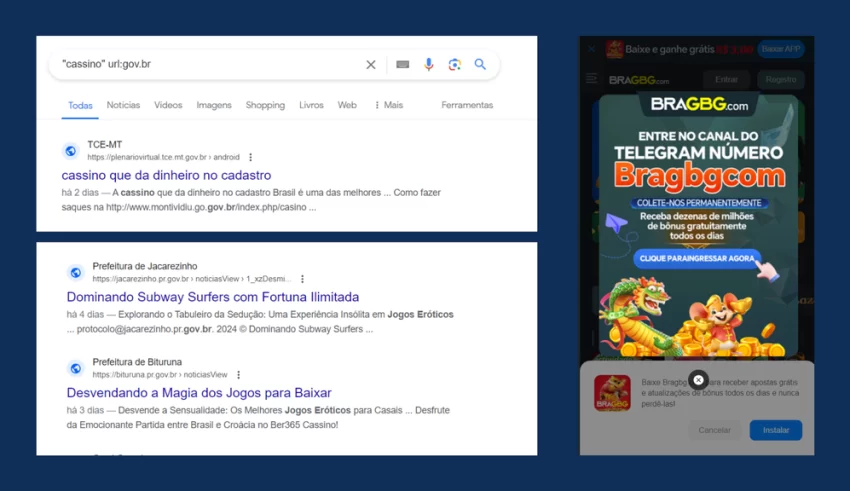This screenshot has height=491, width=850.
Task: Switch to the Web tab
Action: pos(347,105)
